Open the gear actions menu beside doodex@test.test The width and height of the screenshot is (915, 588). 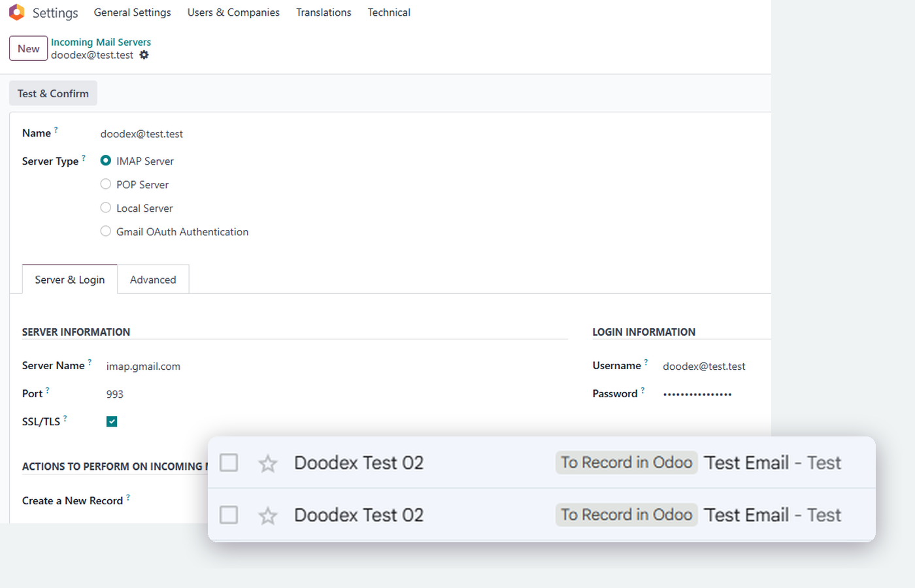144,55
